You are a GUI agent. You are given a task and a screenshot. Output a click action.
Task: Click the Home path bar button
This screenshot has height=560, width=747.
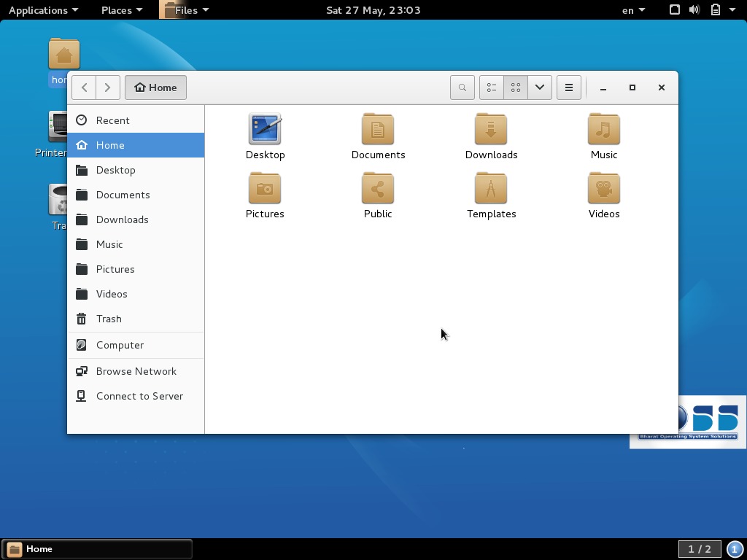coord(155,87)
